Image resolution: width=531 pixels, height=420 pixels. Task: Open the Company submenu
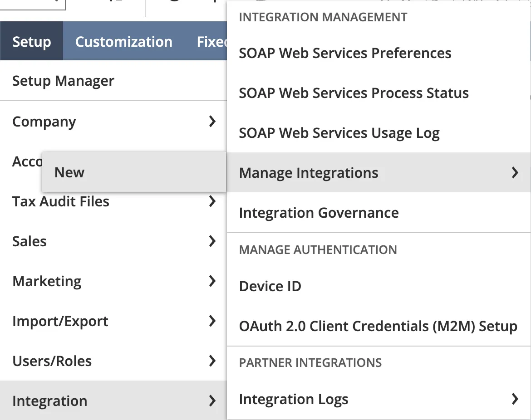coord(113,122)
